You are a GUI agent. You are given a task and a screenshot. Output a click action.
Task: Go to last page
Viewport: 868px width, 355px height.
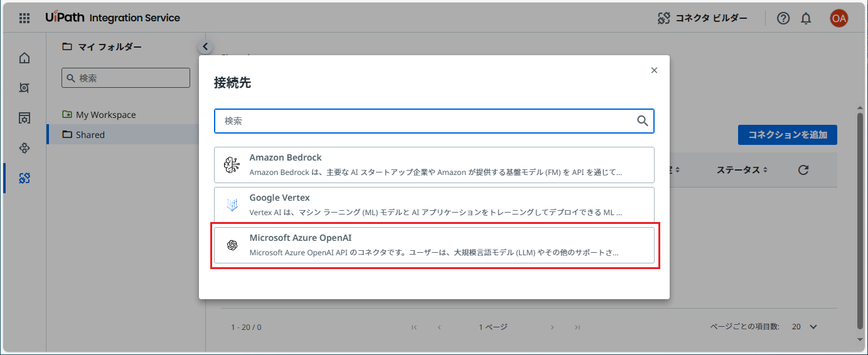pos(577,327)
